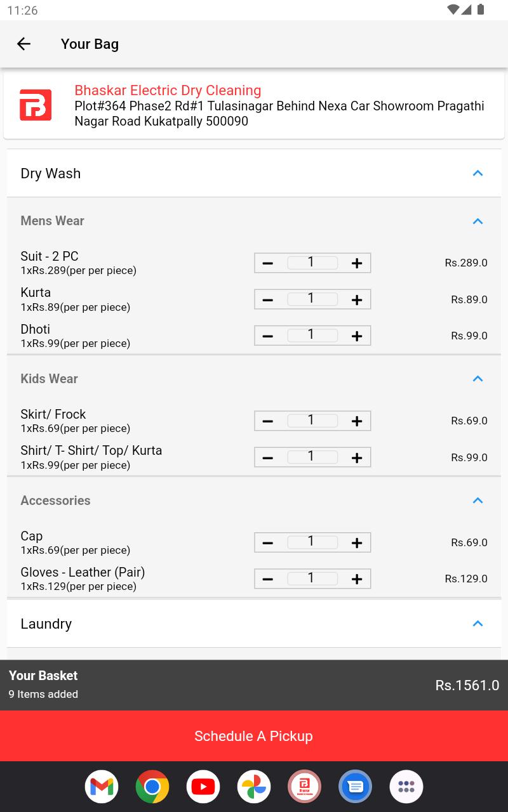Viewport: 508px width, 812px height.
Task: Go back using the arrow icon
Action: pyautogui.click(x=23, y=44)
